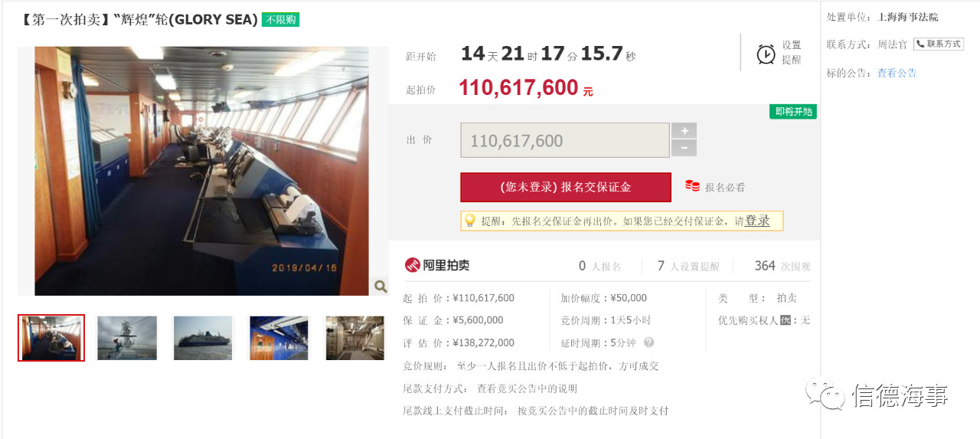Image resolution: width=980 pixels, height=439 pixels.
Task: Click the 110,617,600 bid input field
Action: pos(565,140)
